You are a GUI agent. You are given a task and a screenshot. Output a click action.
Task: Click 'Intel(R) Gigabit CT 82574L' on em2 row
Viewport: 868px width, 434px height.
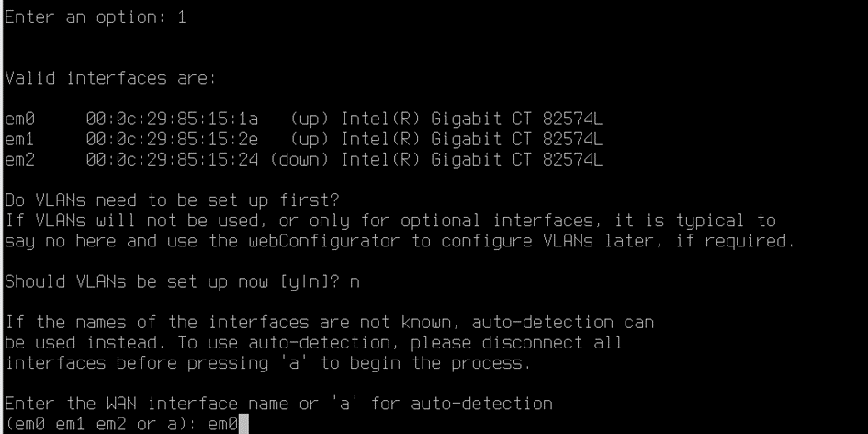point(471,160)
